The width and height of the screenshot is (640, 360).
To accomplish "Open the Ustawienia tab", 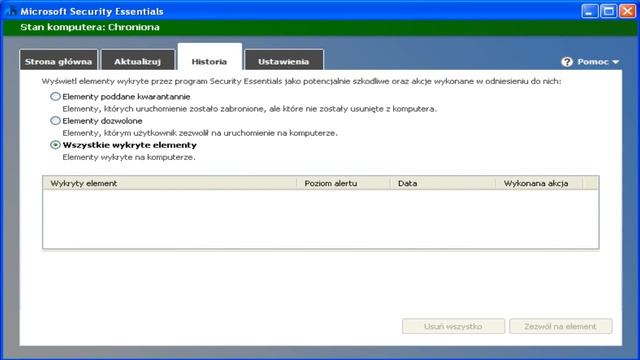I will tap(284, 60).
